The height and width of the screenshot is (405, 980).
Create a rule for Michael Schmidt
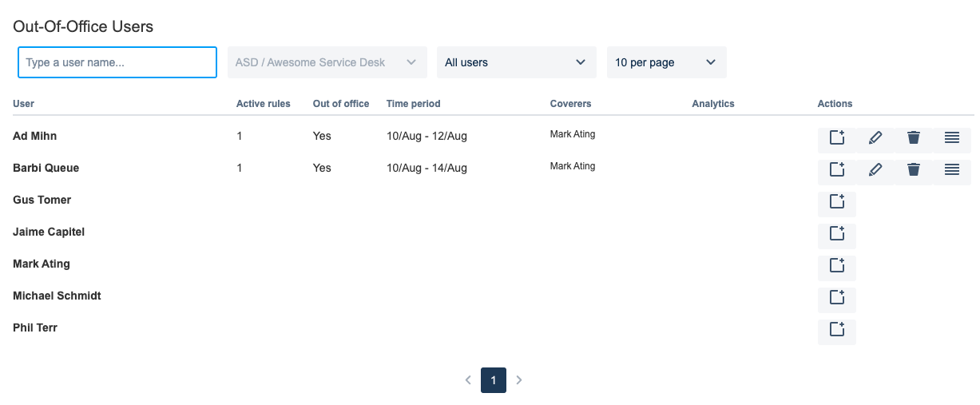(837, 297)
